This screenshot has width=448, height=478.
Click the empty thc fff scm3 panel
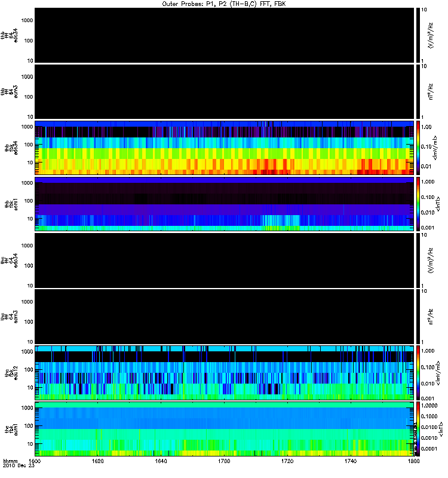point(225,317)
